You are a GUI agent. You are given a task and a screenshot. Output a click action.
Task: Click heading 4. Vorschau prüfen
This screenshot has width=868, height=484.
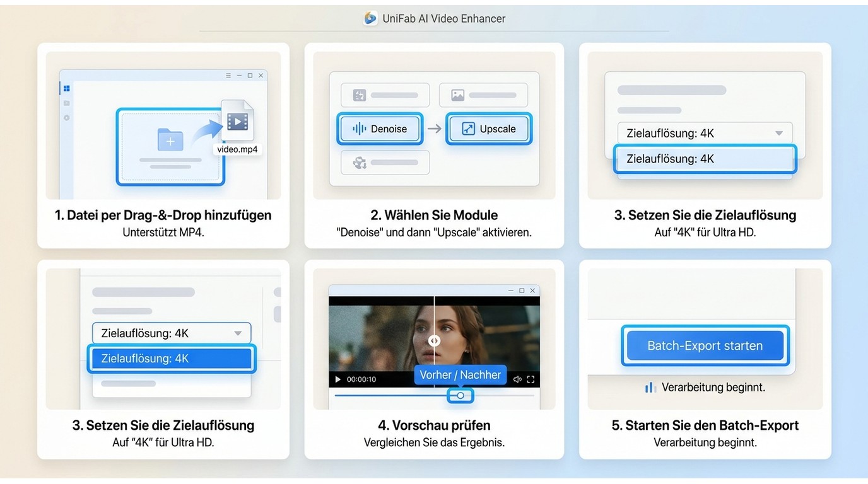[434, 425]
